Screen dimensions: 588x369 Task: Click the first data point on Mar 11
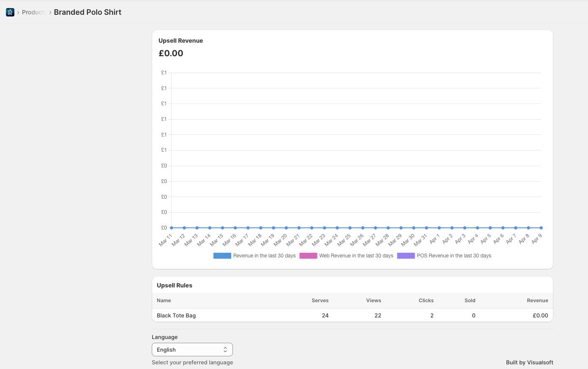[x=171, y=227]
